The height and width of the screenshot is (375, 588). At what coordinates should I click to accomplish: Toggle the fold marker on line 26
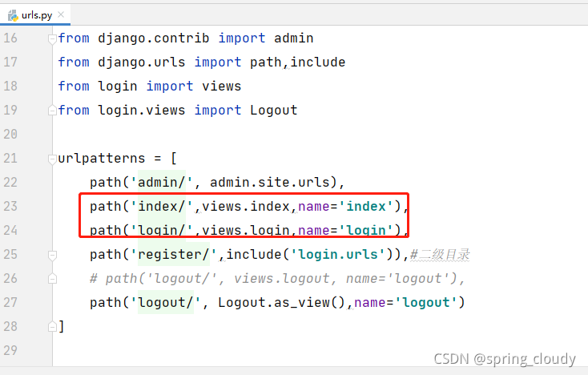pyautogui.click(x=52, y=279)
